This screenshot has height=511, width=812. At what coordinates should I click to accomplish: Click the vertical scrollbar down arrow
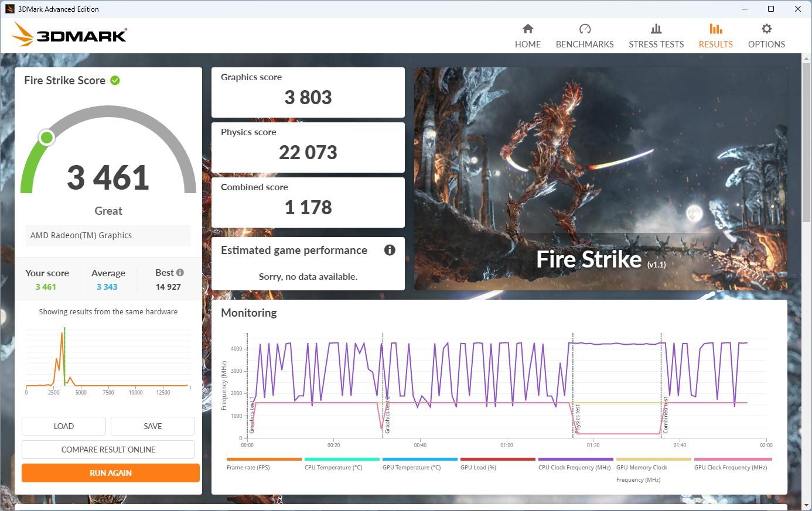[806, 505]
